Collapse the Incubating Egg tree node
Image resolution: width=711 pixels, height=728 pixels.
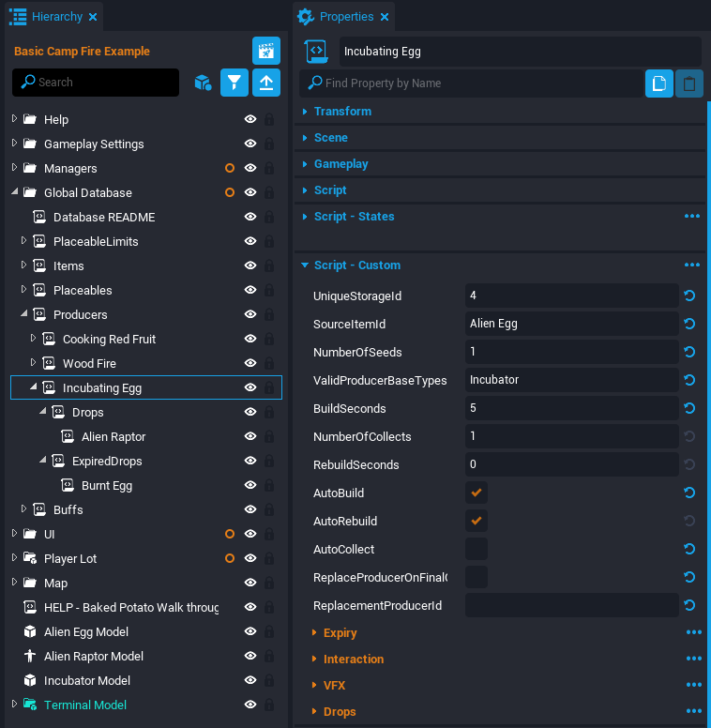point(34,387)
